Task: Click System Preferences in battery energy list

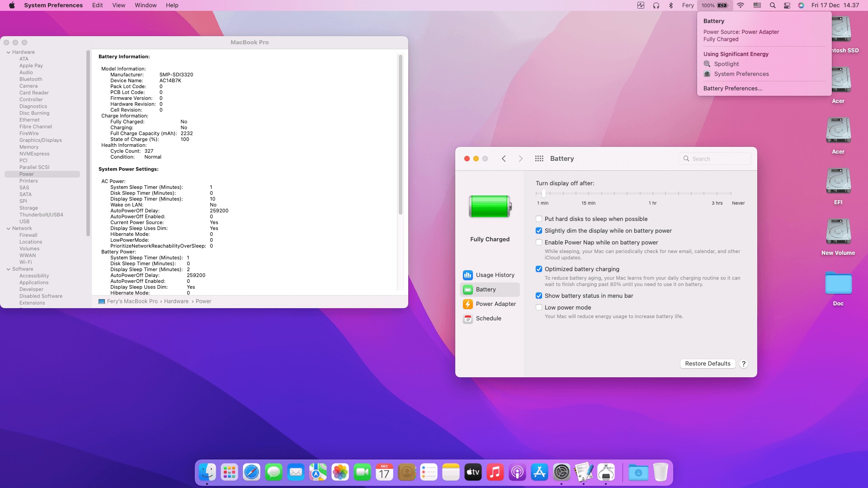Action: [741, 74]
